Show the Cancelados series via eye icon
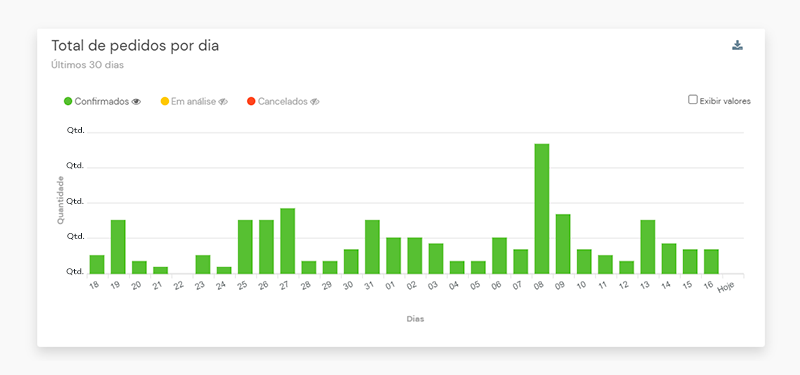The height and width of the screenshot is (375, 800). [x=314, y=102]
